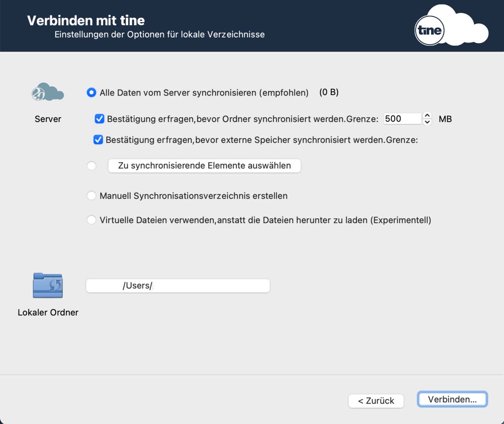Image resolution: width=504 pixels, height=424 pixels.
Task: Click the 'Verbinden mit tine' heading
Action: (x=86, y=20)
